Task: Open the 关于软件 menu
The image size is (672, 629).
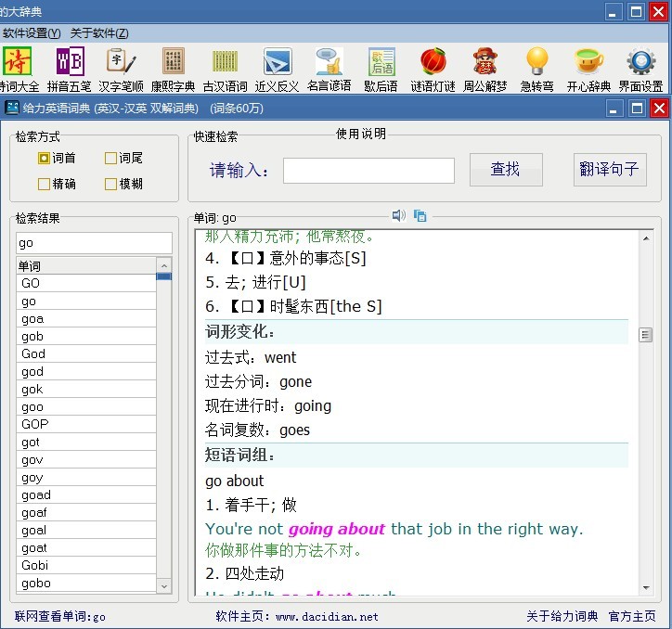Action: (99, 33)
